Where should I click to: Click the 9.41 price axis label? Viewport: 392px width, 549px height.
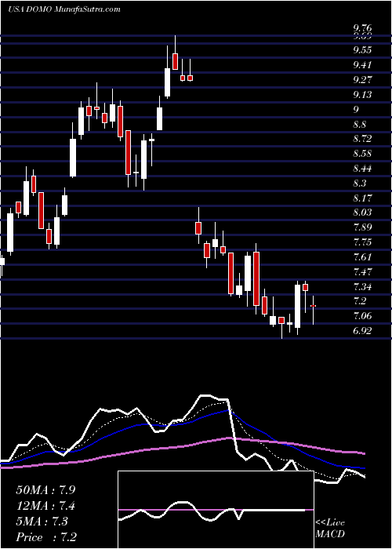[362, 65]
